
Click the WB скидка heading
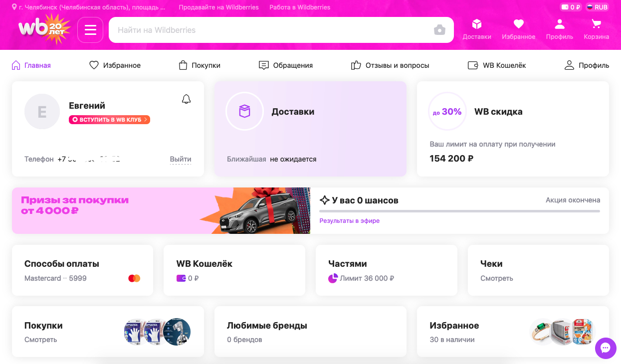[x=498, y=112]
